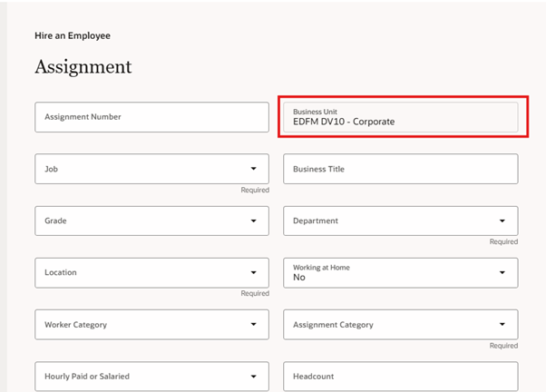Select the Worker Category field label

pos(75,325)
